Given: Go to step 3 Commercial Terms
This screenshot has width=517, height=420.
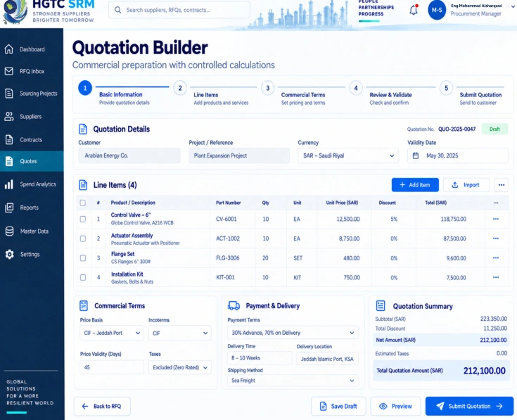Looking at the screenshot, I should [268, 88].
